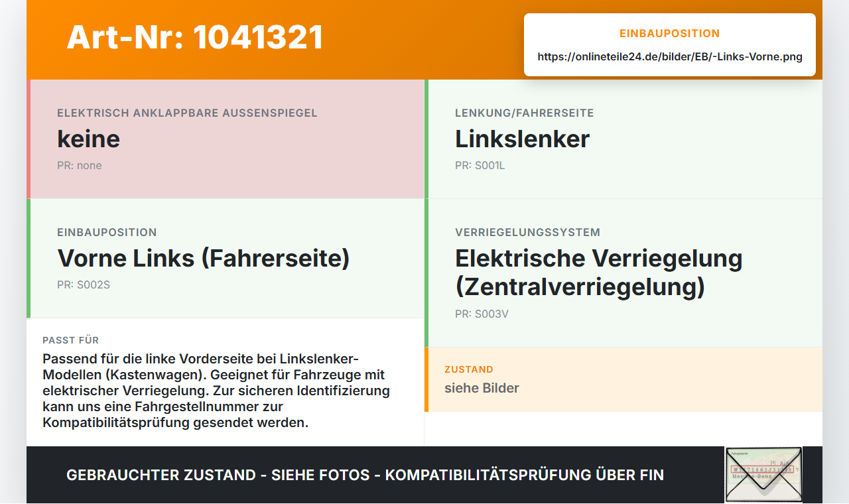Click the pink 'keine' mirror card

[x=226, y=139]
